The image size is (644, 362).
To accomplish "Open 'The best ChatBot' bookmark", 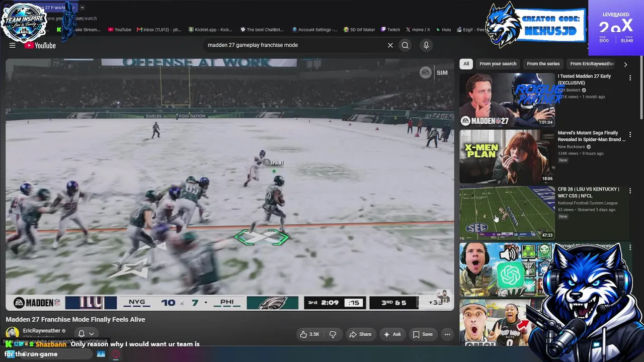I will 263,30.
